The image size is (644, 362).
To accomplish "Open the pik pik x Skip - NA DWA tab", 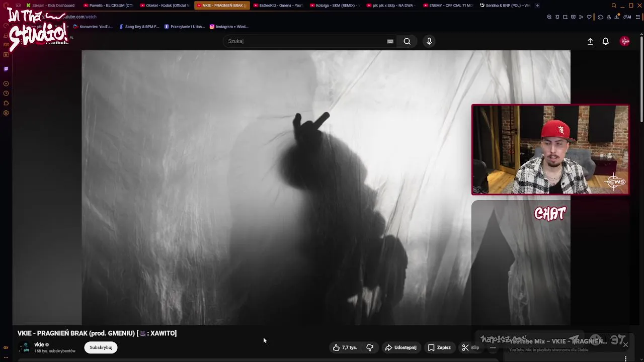I will click(391, 6).
